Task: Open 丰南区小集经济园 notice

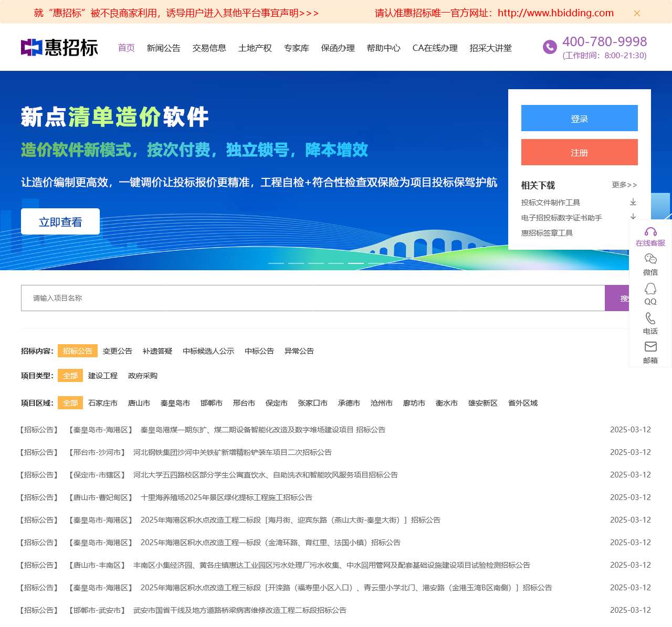Action: pos(332,565)
